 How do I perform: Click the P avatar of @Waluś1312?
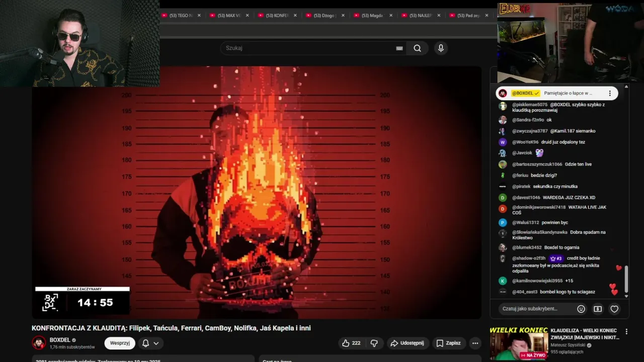(x=503, y=223)
